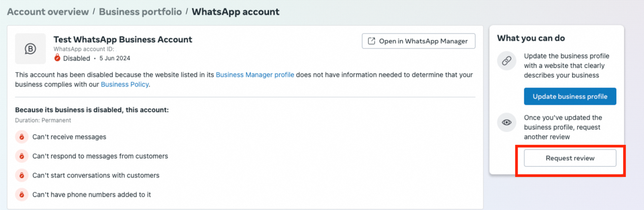
Task: Click the WhatsApp account ID label
Action: click(84, 49)
